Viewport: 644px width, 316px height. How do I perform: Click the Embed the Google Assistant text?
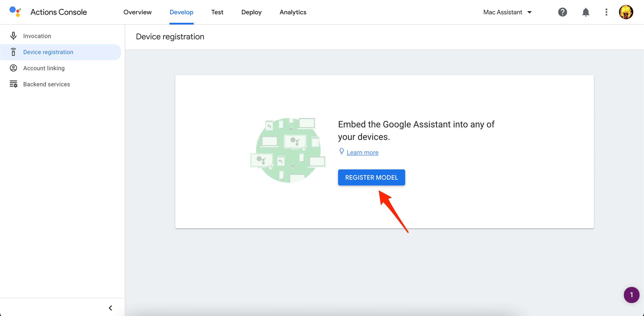(x=416, y=130)
